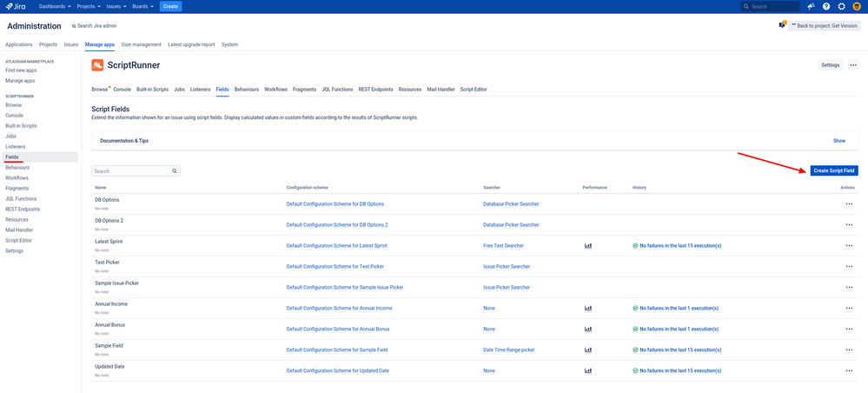The height and width of the screenshot is (393, 868).
Task: Open the Listeners tab in ScriptRunner
Action: (201, 90)
